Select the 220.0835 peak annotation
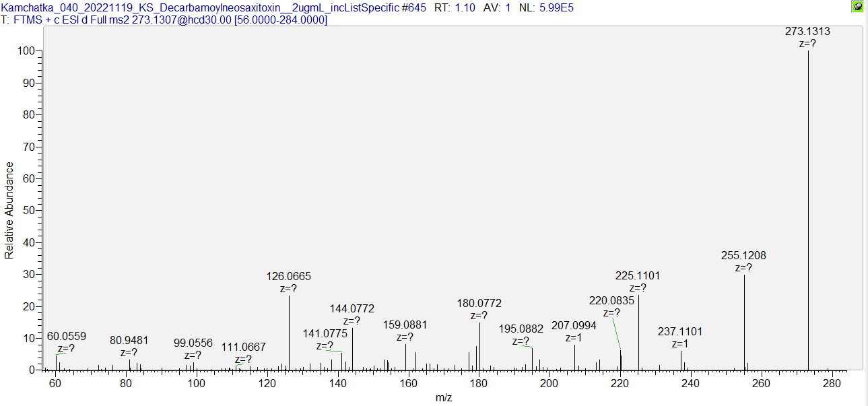This screenshot has width=868, height=406. tap(611, 301)
